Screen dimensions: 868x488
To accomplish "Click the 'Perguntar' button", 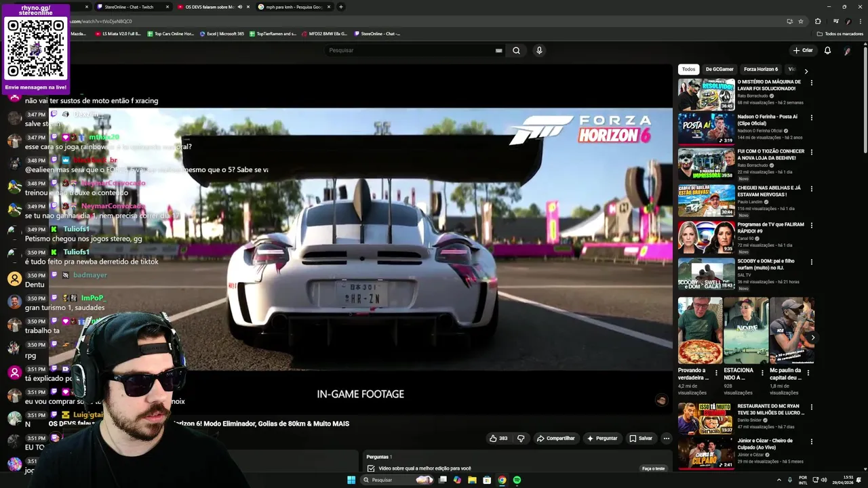I will (602, 439).
